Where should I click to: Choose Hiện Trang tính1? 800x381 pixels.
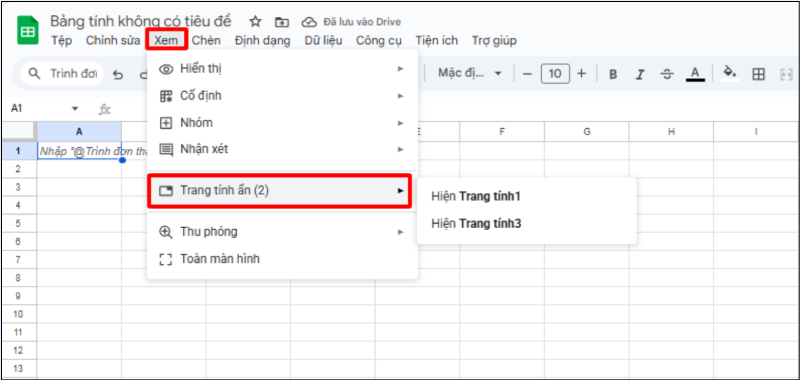coord(476,196)
